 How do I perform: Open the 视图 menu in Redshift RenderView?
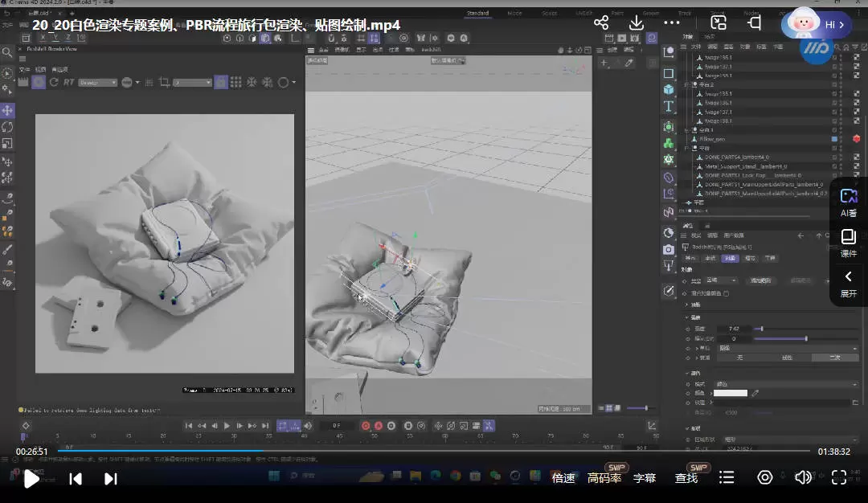pyautogui.click(x=40, y=70)
